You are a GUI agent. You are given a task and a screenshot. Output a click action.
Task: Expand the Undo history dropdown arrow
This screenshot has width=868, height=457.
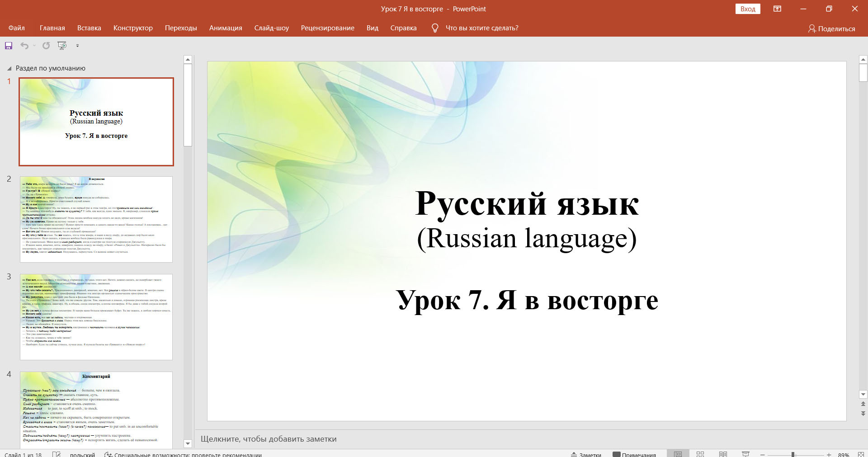tap(34, 46)
